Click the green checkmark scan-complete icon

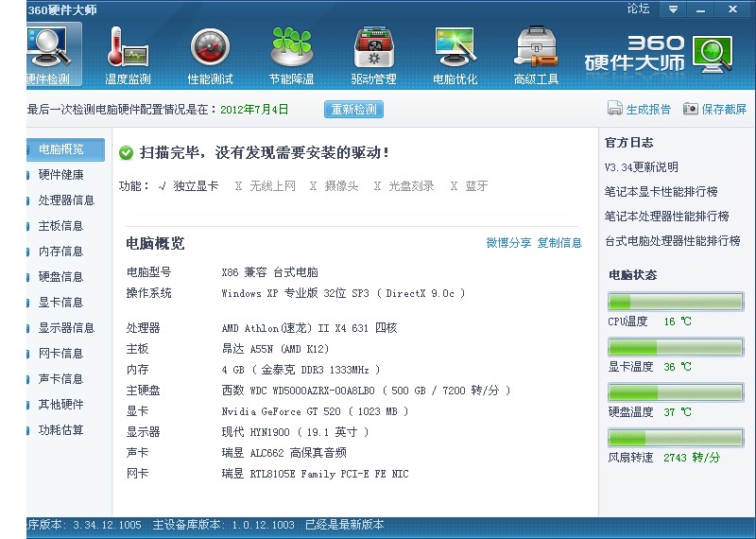[126, 153]
